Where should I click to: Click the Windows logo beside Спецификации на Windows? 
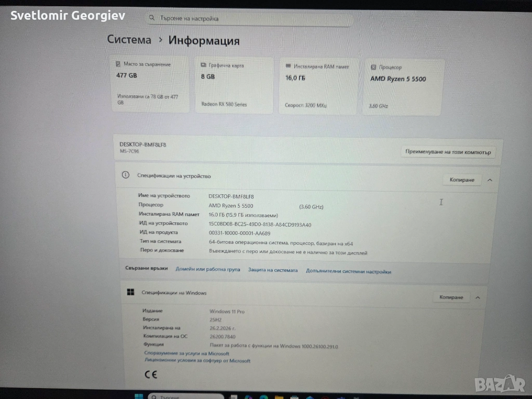pyautogui.click(x=130, y=292)
